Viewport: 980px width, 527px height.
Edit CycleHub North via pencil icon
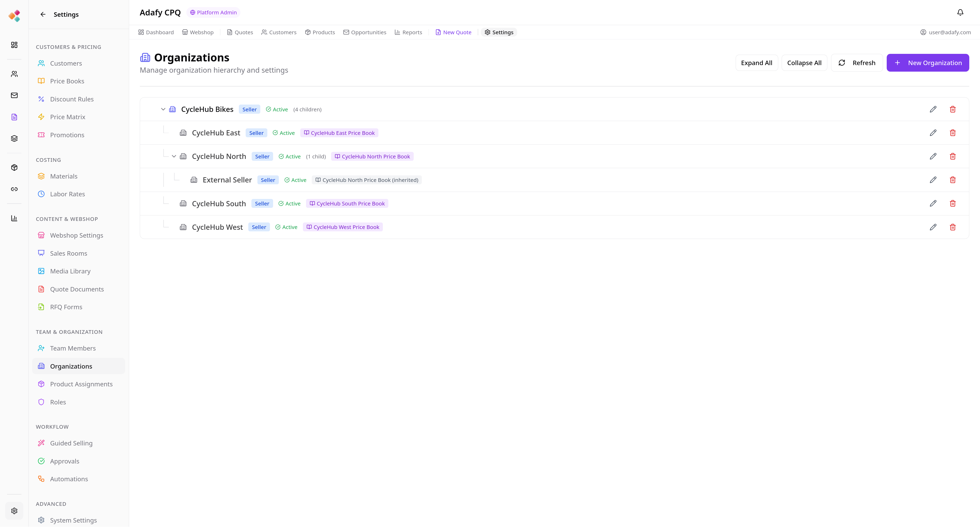[933, 156]
